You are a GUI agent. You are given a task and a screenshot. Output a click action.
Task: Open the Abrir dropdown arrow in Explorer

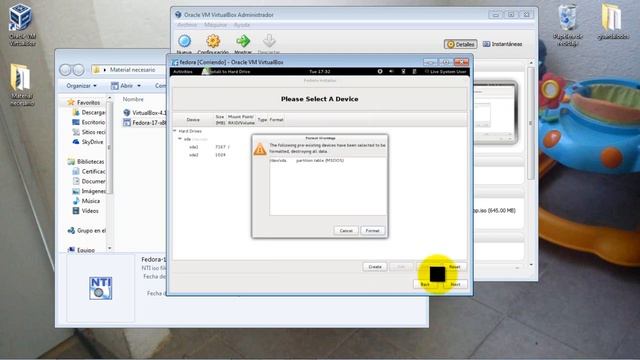pos(139,86)
